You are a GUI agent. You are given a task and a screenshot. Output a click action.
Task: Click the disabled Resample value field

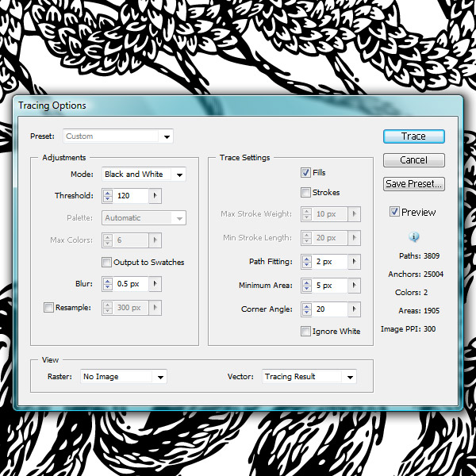coord(131,308)
